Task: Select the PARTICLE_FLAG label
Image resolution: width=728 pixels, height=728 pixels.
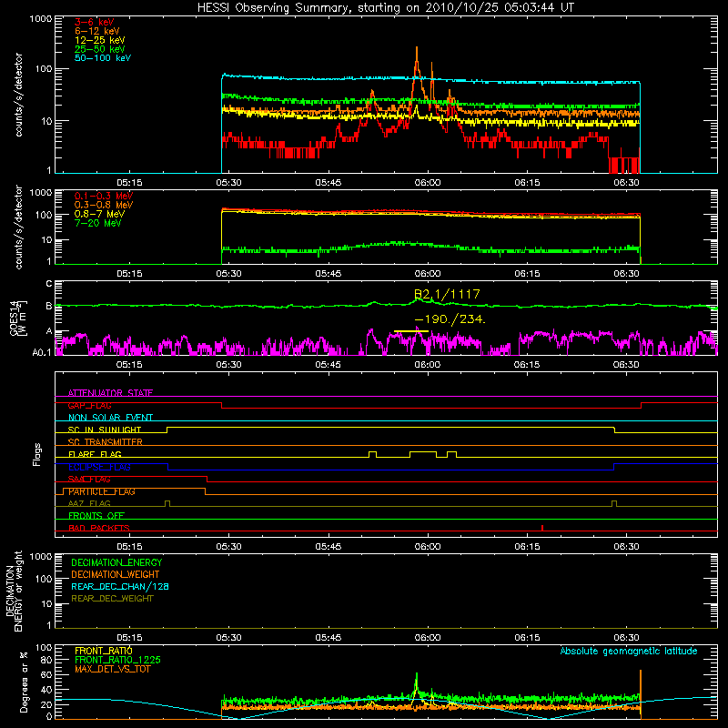Action: (102, 491)
